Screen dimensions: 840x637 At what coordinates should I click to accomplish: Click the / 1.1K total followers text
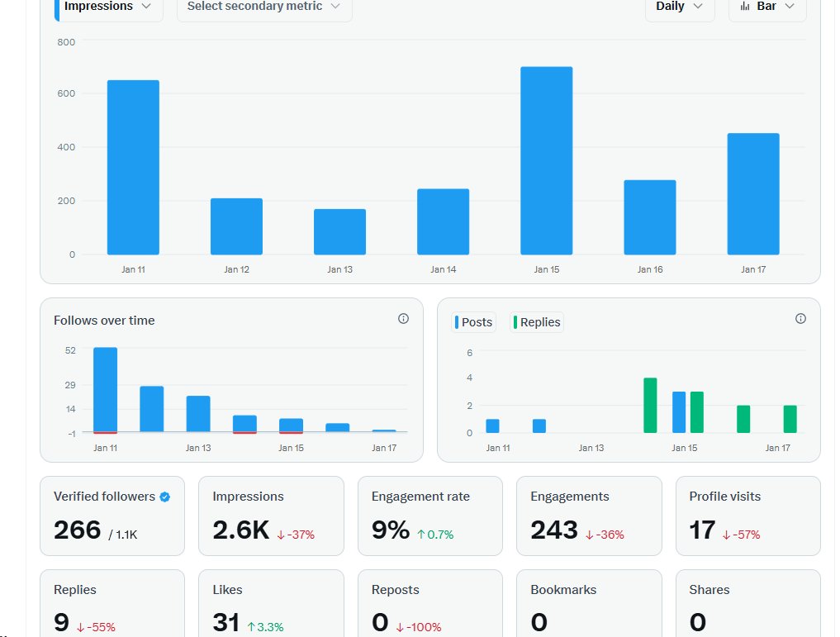point(123,535)
